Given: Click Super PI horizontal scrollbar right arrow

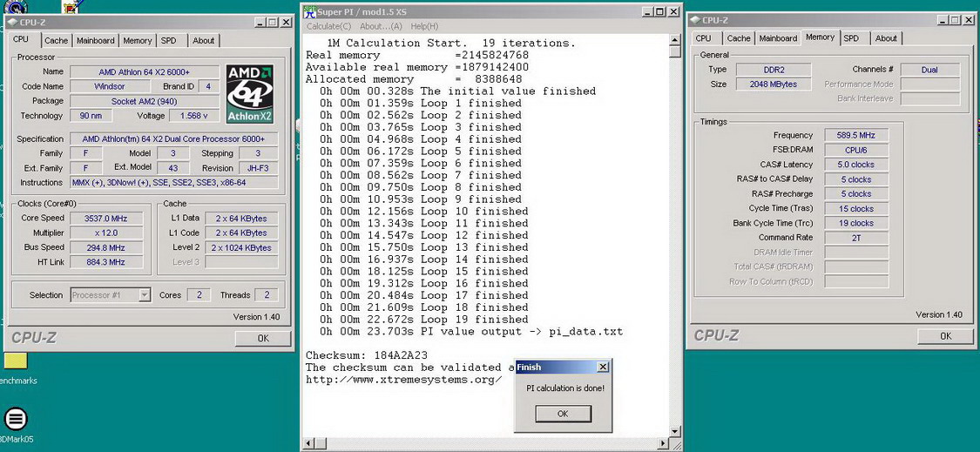Looking at the screenshot, I should click(x=663, y=443).
